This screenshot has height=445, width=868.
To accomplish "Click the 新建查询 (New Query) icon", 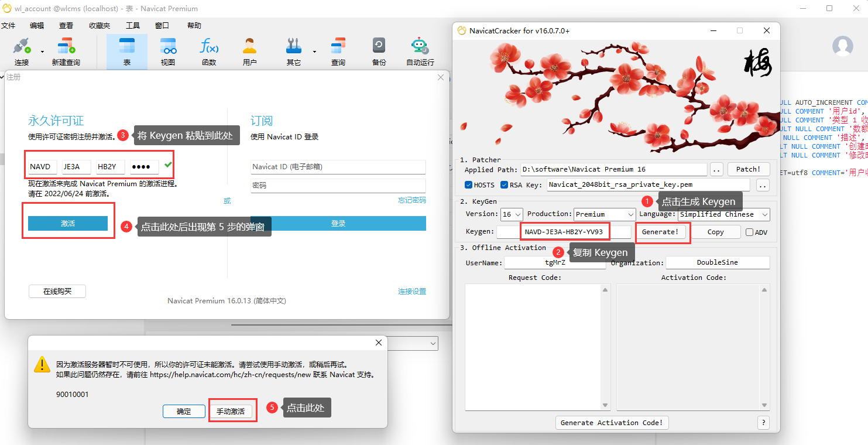I will pos(66,51).
